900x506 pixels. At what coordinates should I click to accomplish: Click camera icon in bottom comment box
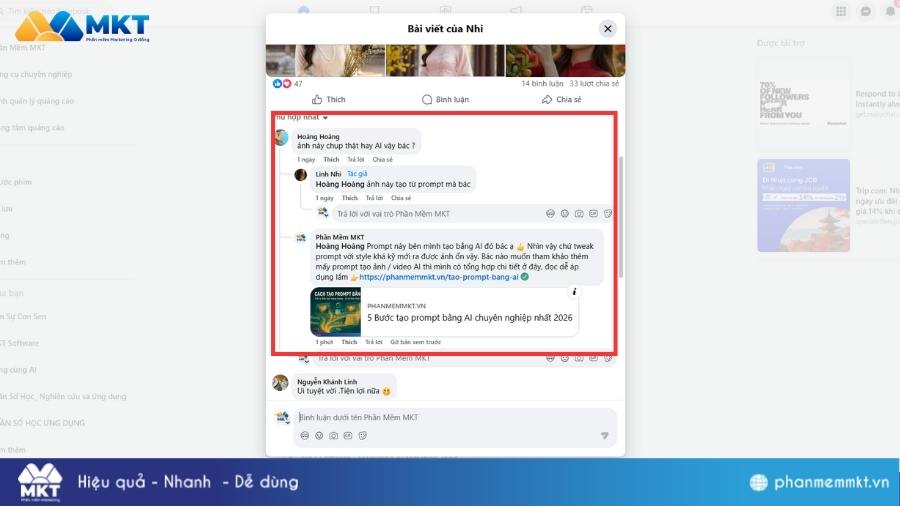tap(333, 436)
